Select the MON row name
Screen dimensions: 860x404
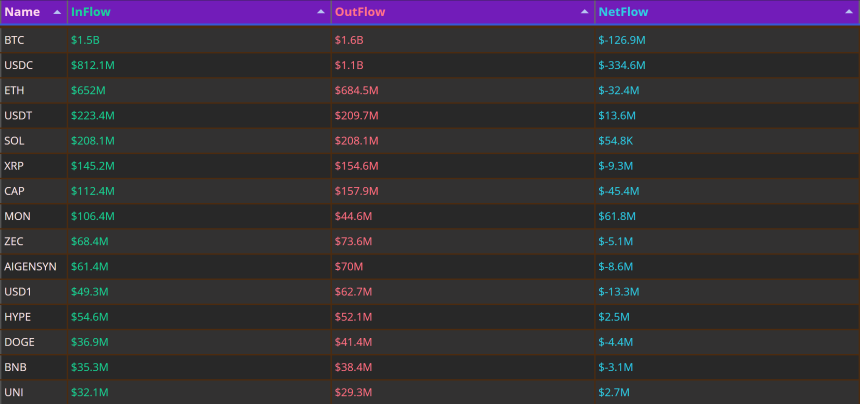coord(17,217)
